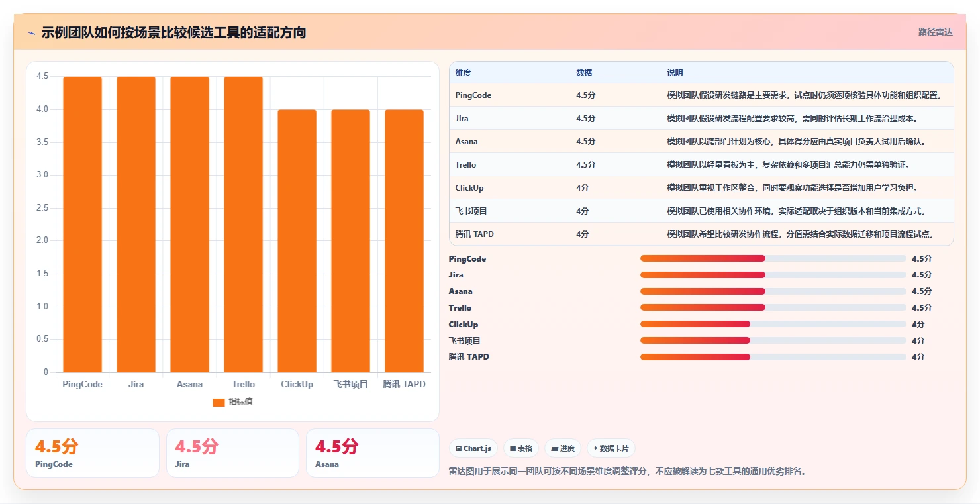Image resolution: width=980 pixels, height=504 pixels.
Task: Click the Asana progress bar
Action: (x=773, y=291)
